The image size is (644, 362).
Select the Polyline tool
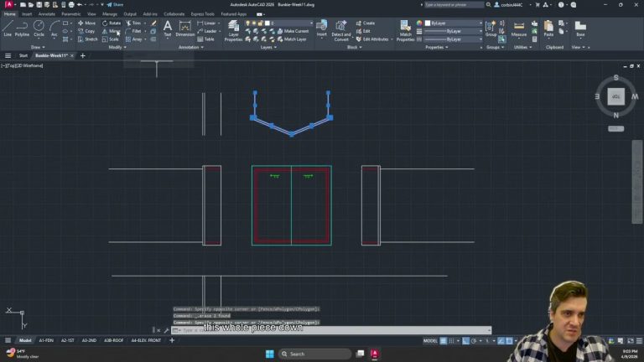point(23,28)
